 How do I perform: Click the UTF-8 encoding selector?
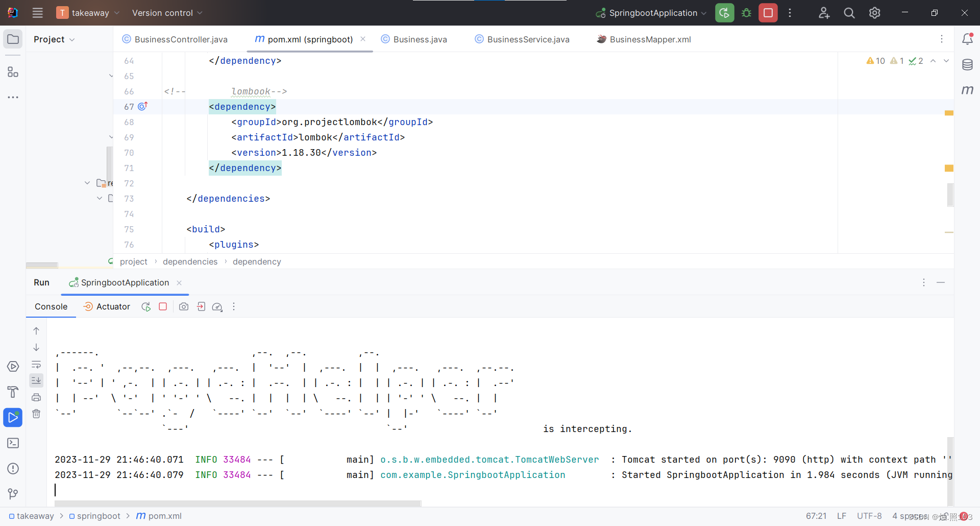click(x=869, y=516)
